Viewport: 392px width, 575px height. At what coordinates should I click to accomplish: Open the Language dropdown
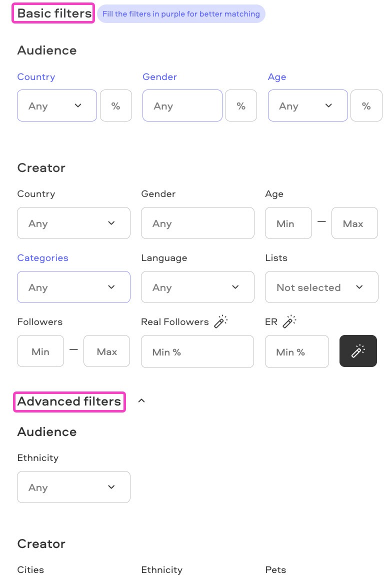click(197, 287)
